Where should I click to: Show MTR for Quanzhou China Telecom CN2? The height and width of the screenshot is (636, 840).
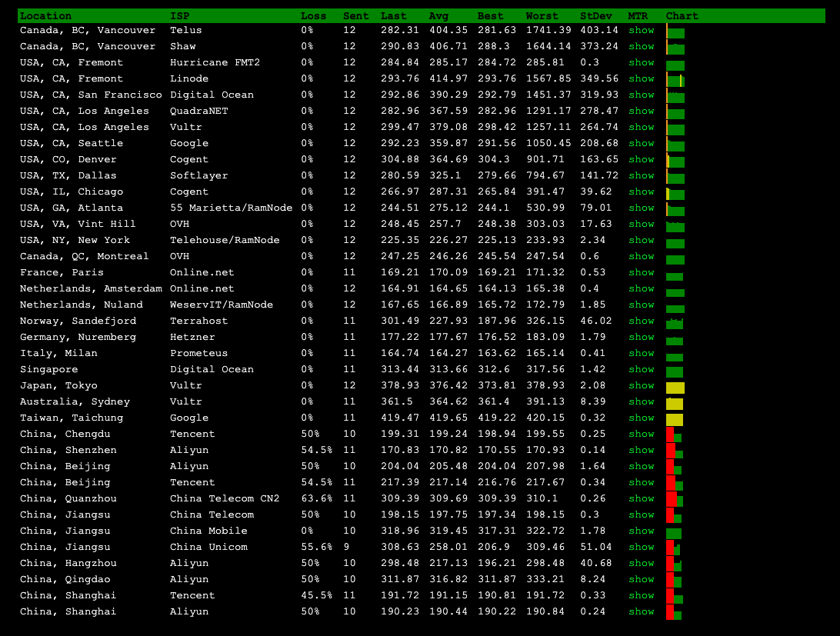coord(642,498)
